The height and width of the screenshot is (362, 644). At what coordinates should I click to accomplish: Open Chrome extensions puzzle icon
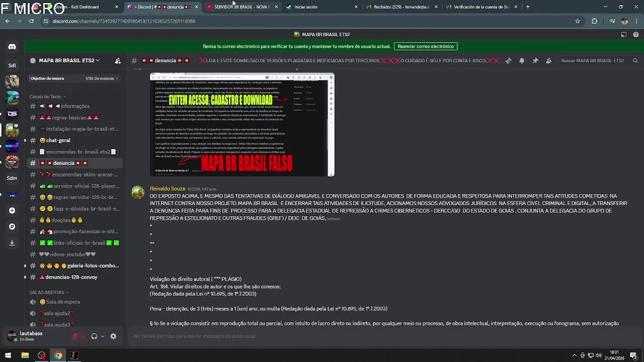(595, 21)
